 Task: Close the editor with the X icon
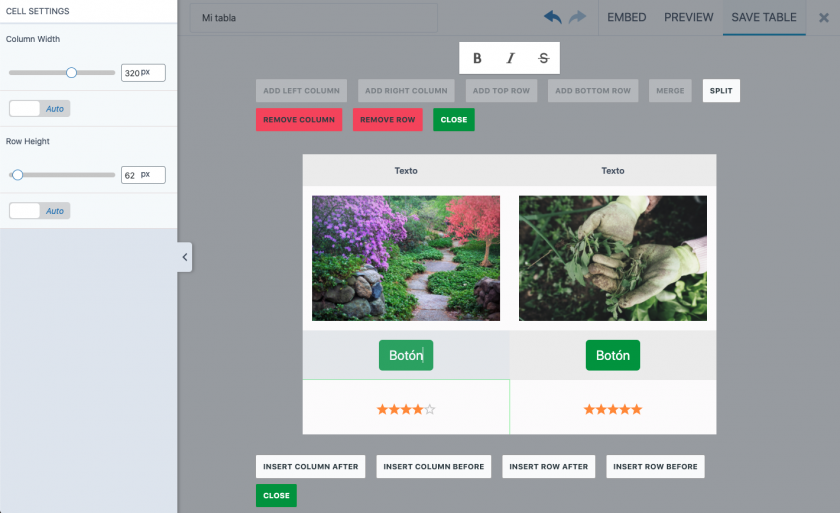point(823,17)
